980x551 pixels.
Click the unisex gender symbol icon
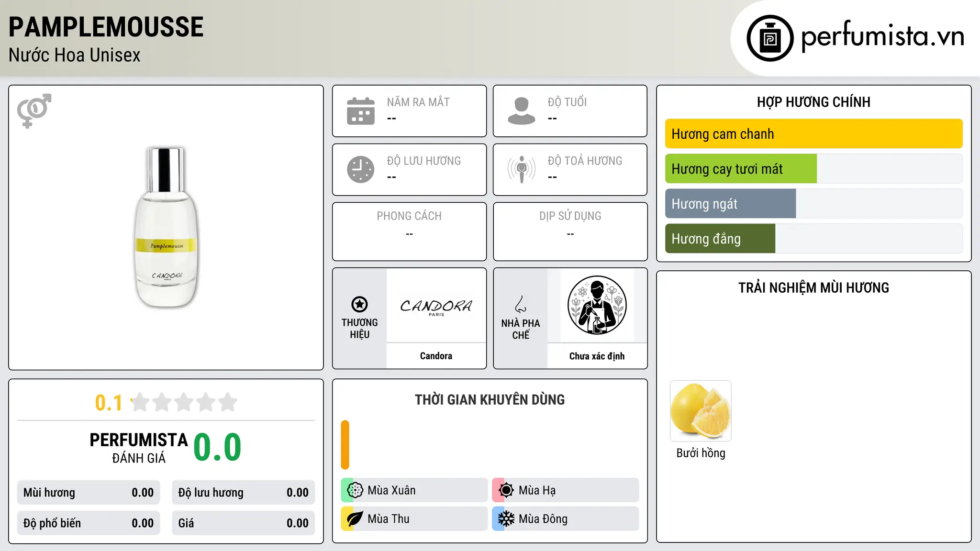tap(34, 110)
